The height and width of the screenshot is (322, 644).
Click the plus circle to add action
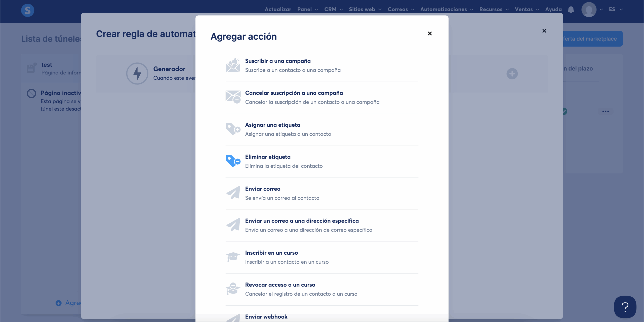[x=512, y=74]
